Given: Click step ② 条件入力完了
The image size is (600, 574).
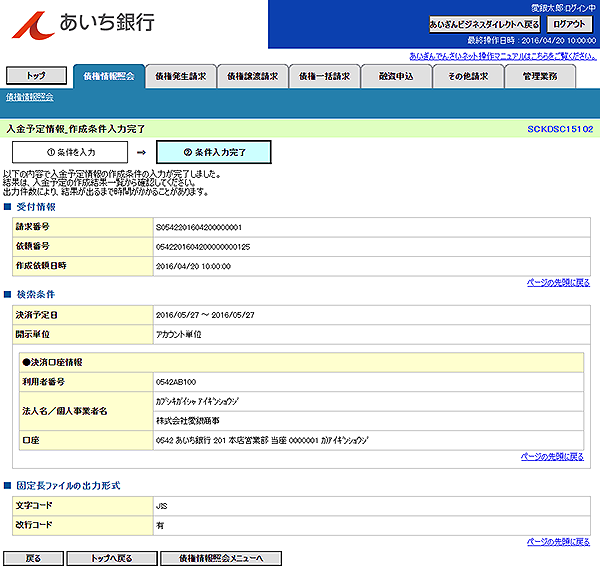Looking at the screenshot, I should [x=214, y=152].
